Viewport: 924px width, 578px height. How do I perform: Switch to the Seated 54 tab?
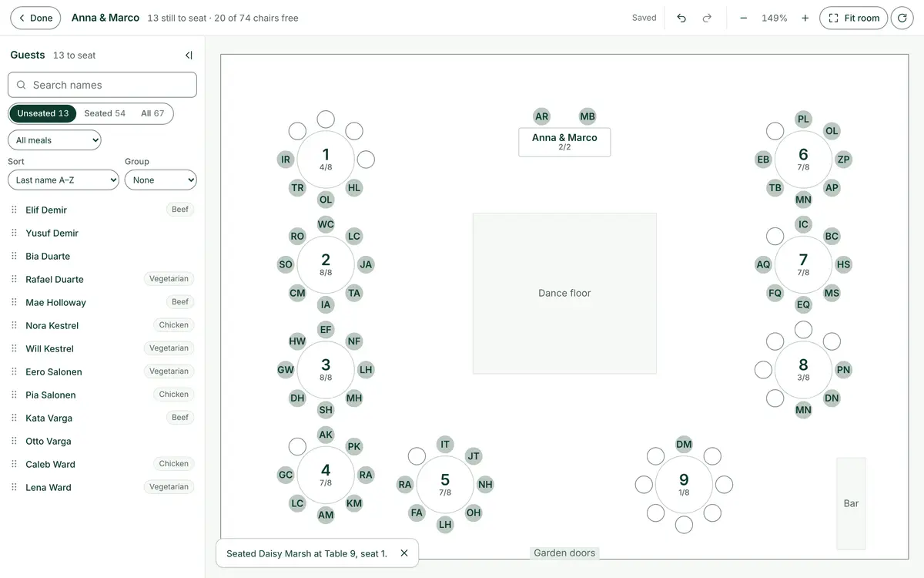pos(105,113)
